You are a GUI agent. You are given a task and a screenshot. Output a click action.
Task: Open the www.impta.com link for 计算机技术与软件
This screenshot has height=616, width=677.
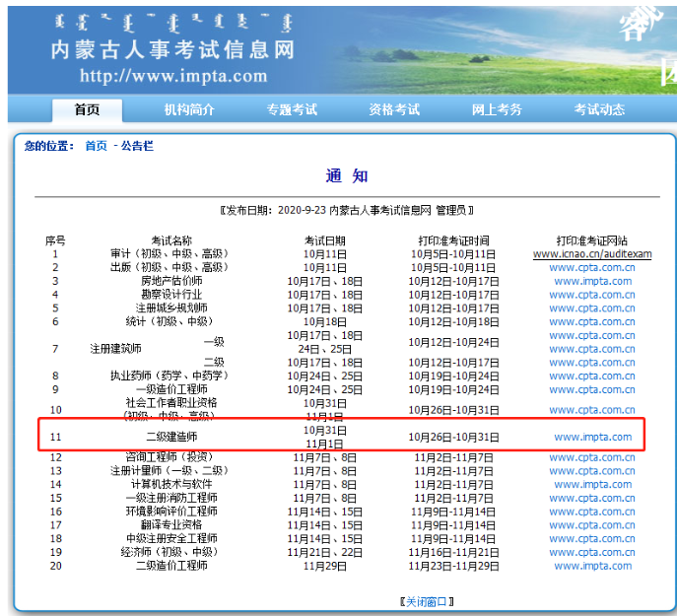click(x=592, y=484)
